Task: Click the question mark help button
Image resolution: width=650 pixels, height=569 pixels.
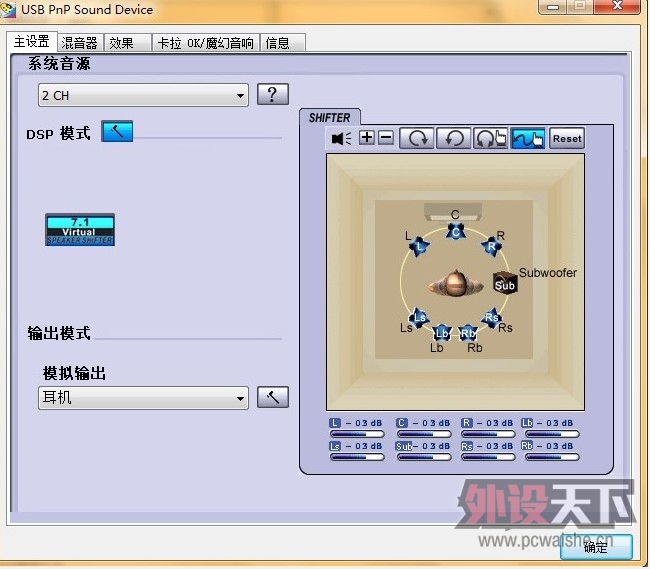Action: (272, 95)
